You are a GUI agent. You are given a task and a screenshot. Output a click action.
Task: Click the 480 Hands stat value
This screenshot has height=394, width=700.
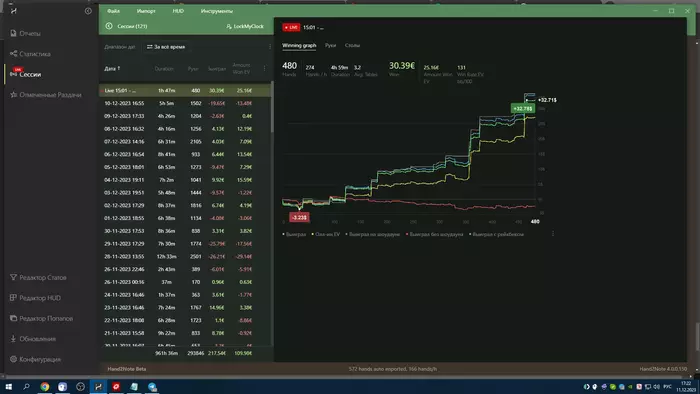click(289, 66)
